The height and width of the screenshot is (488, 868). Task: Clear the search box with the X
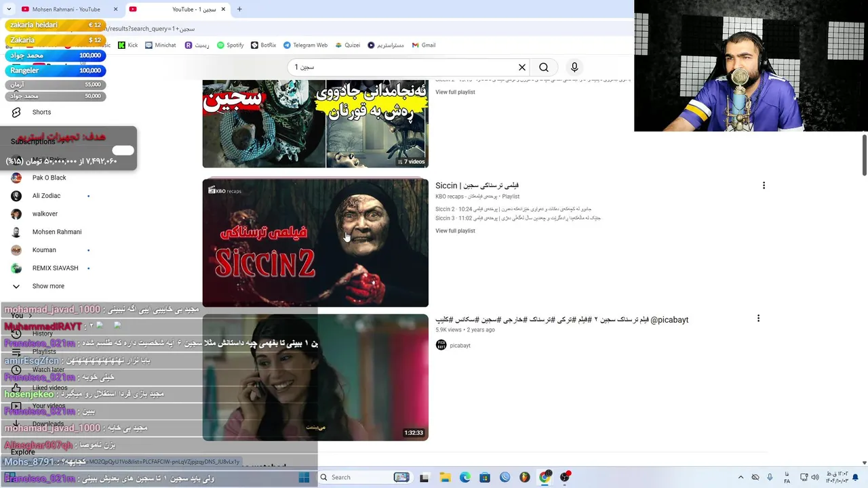tap(522, 67)
